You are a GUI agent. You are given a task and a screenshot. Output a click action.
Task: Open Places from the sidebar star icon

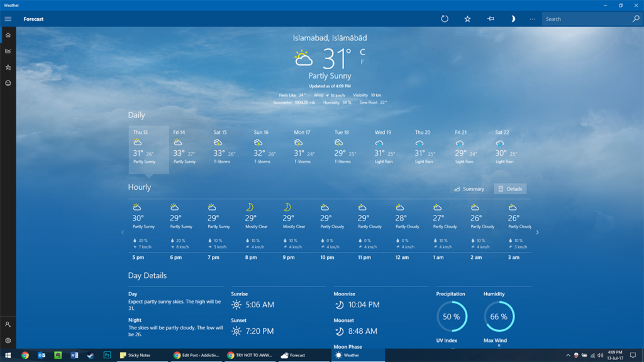coord(8,66)
